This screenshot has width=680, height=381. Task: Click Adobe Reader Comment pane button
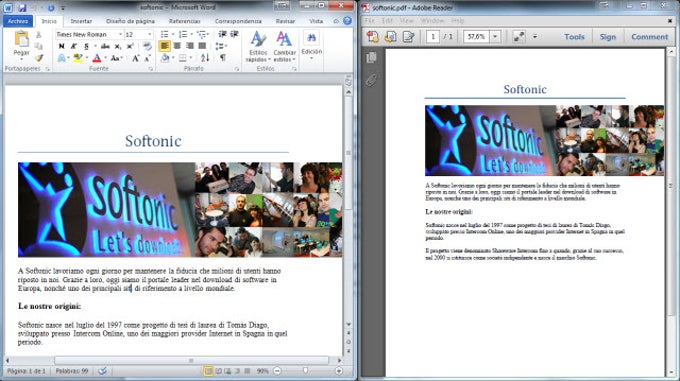coord(650,37)
